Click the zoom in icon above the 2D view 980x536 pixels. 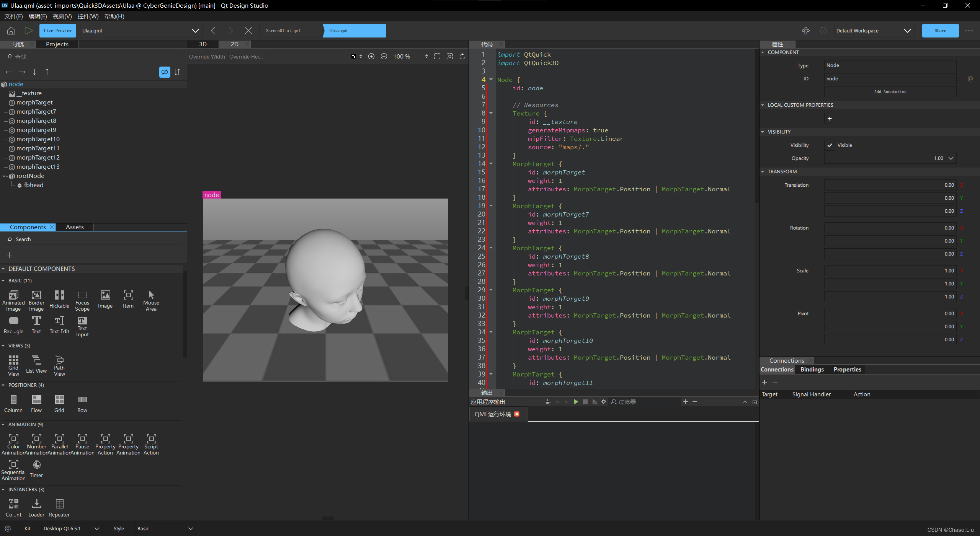coord(371,56)
